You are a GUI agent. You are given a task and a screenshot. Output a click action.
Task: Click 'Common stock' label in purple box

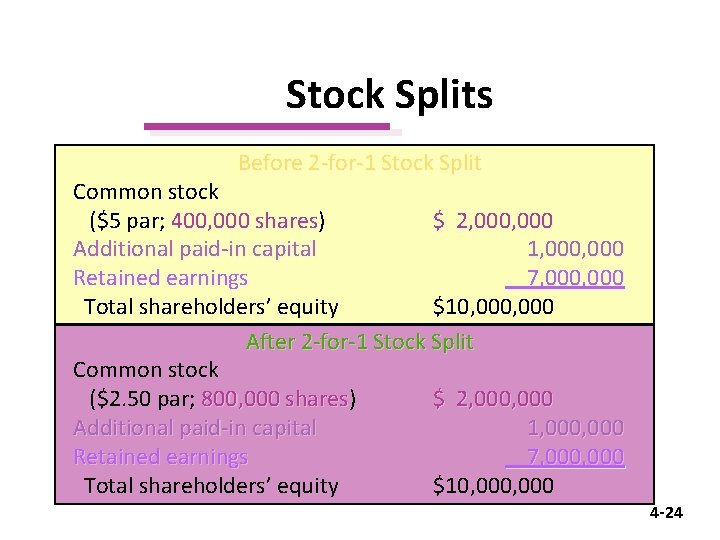[x=146, y=370]
